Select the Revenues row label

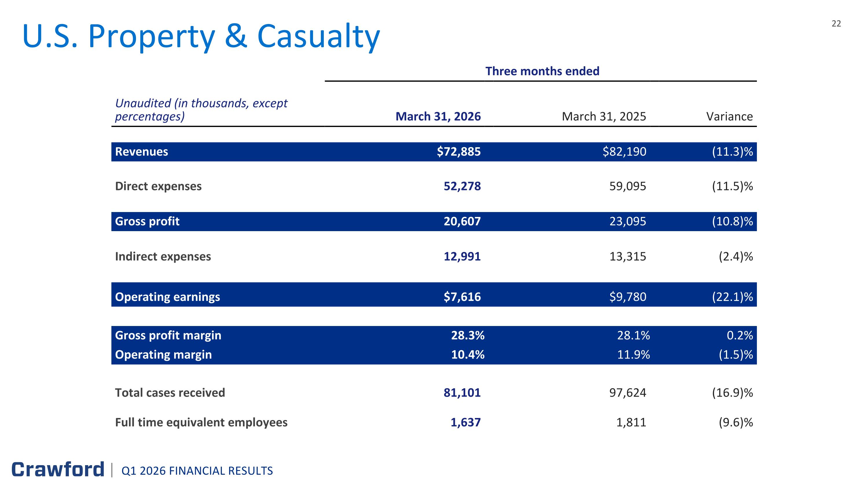(x=141, y=152)
